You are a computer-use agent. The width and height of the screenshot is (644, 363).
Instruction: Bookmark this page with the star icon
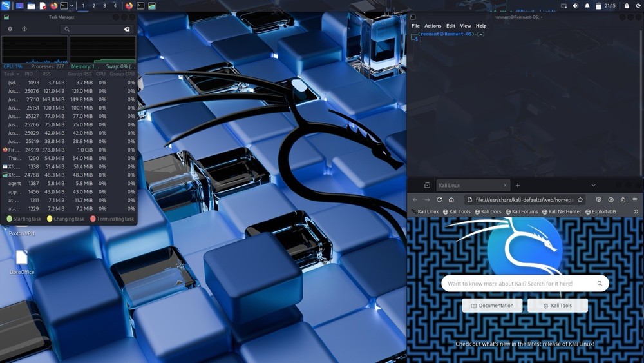pos(580,200)
